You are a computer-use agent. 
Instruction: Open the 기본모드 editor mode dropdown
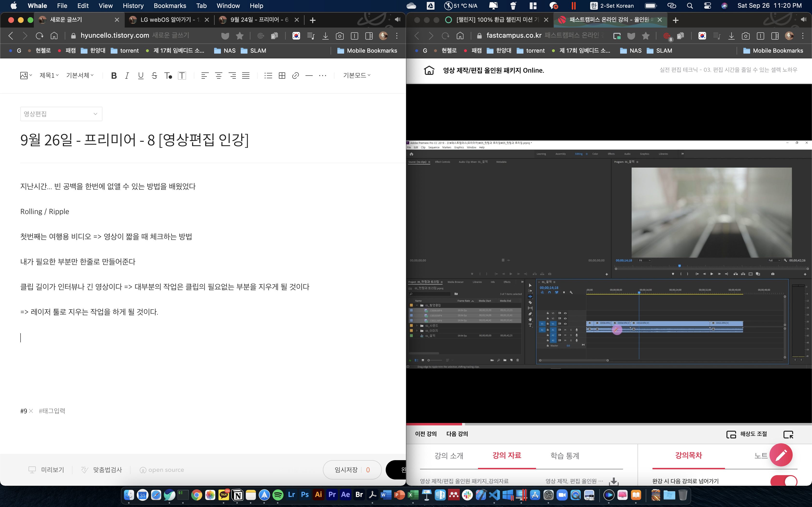tap(356, 75)
